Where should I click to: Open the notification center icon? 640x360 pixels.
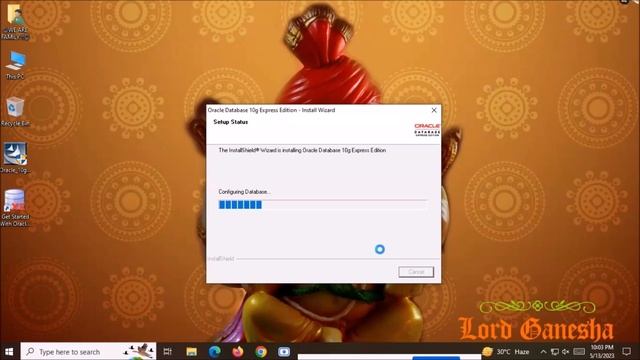point(627,351)
